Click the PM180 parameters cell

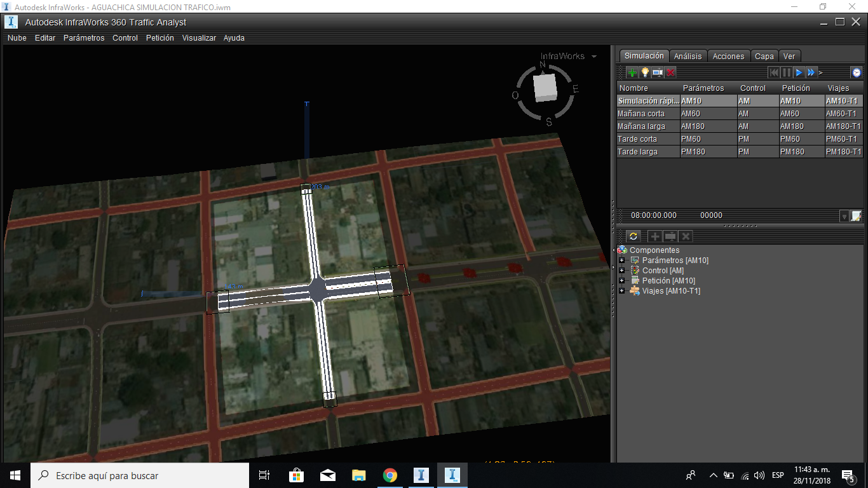tap(708, 152)
